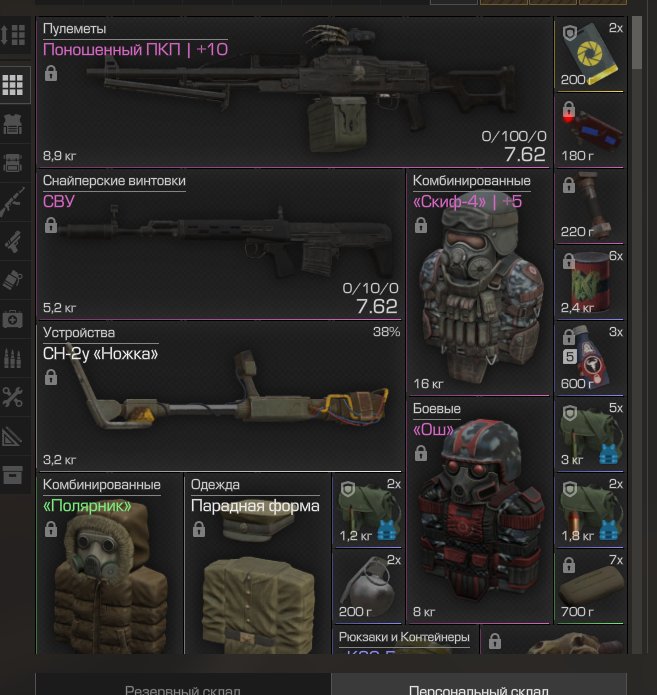Open the medkit category filter
The height and width of the screenshot is (695, 657).
tap(13, 319)
